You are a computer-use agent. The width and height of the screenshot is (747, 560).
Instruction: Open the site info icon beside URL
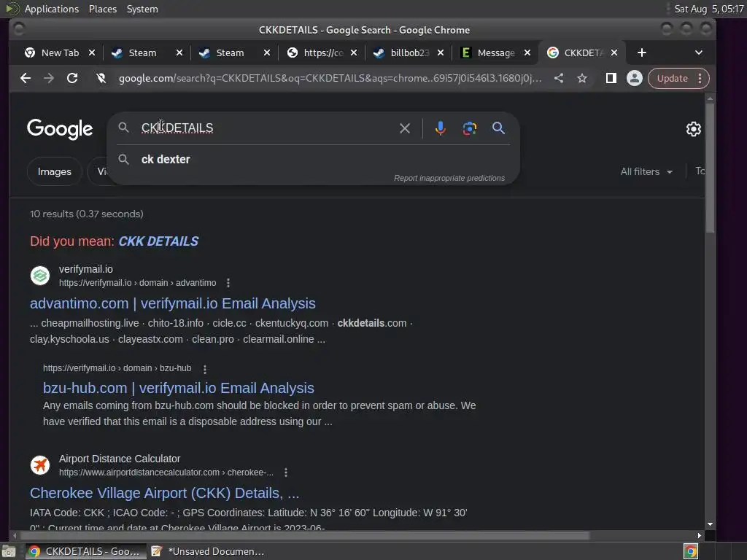101,78
